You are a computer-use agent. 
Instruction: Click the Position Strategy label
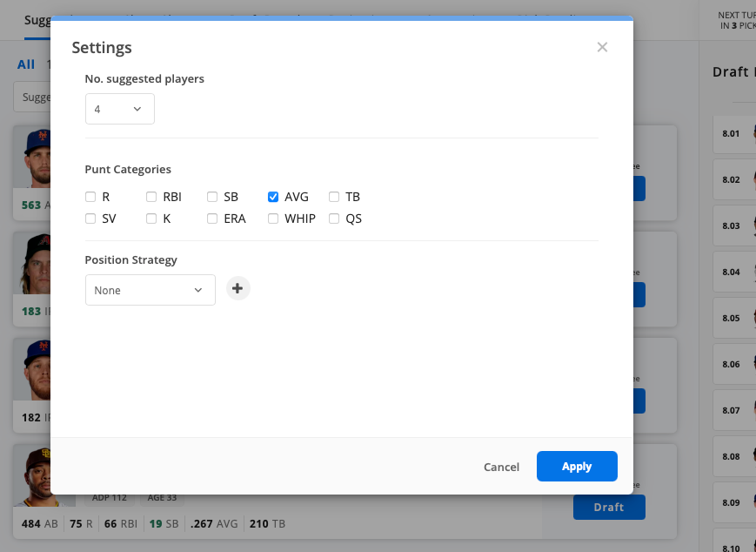(131, 260)
